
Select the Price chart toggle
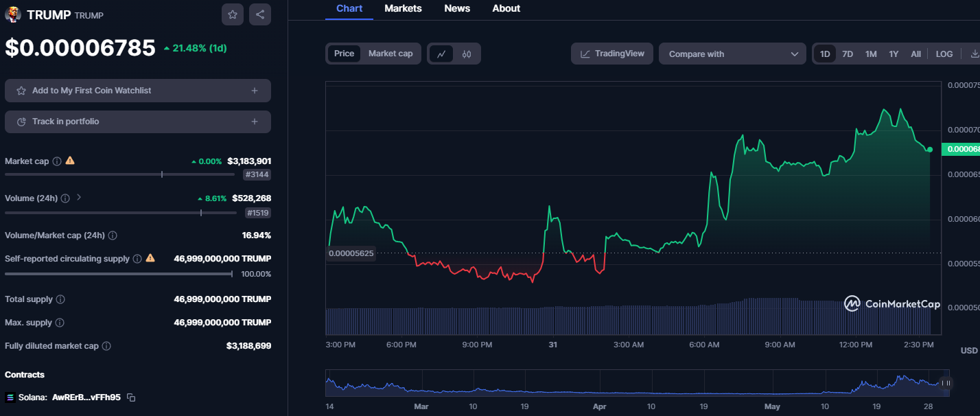click(344, 54)
